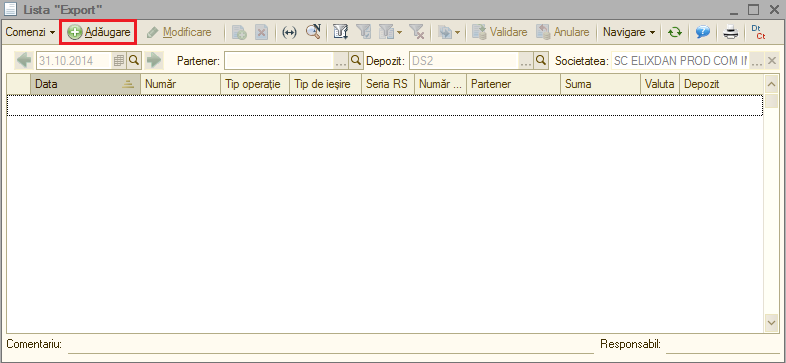Click the Valuta column header

(660, 84)
